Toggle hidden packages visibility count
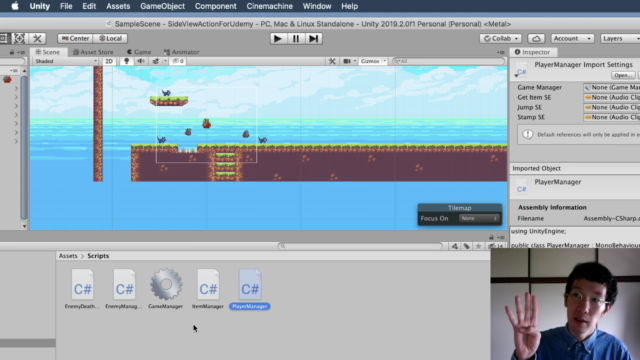This screenshot has height=360, width=640. pos(496,246)
